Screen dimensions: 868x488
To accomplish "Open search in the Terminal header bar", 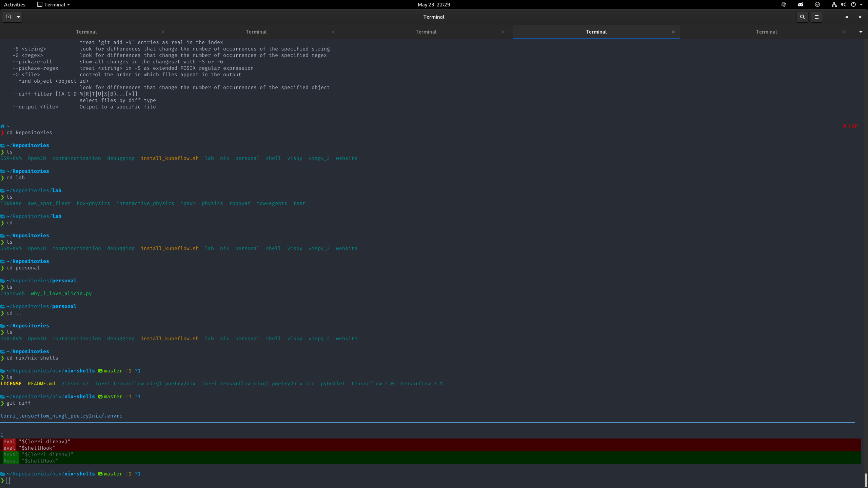I will click(x=803, y=17).
